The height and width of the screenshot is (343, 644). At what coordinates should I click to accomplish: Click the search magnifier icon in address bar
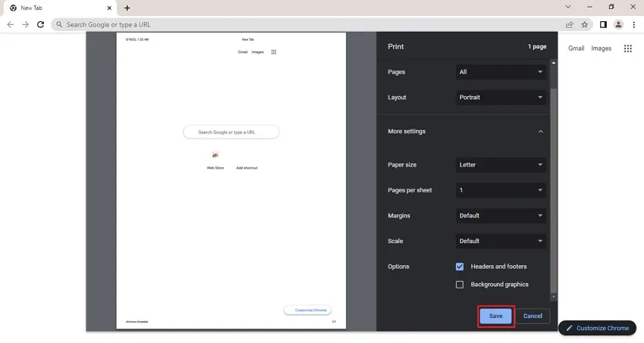click(59, 25)
